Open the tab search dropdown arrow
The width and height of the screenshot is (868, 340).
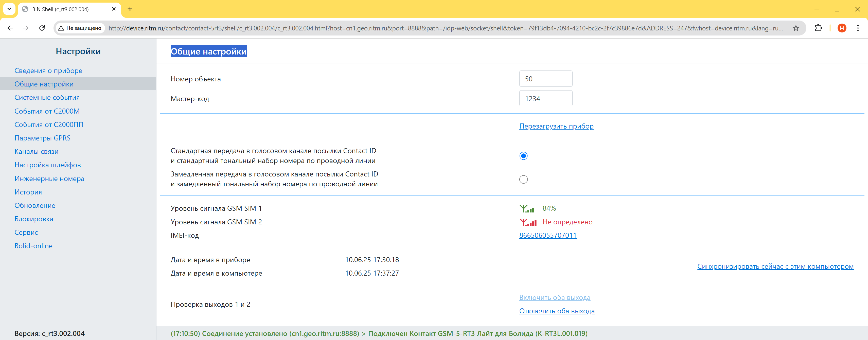[9, 9]
